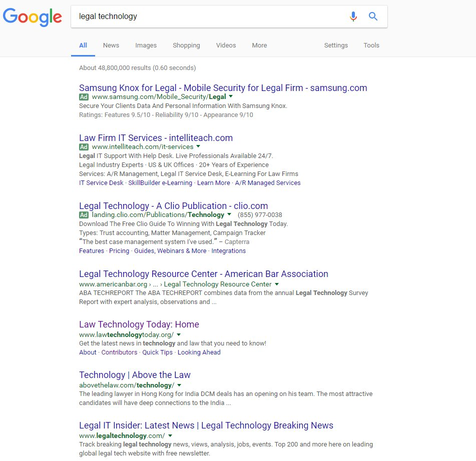Click the Pricing sitelink under Clio ad

click(x=119, y=251)
